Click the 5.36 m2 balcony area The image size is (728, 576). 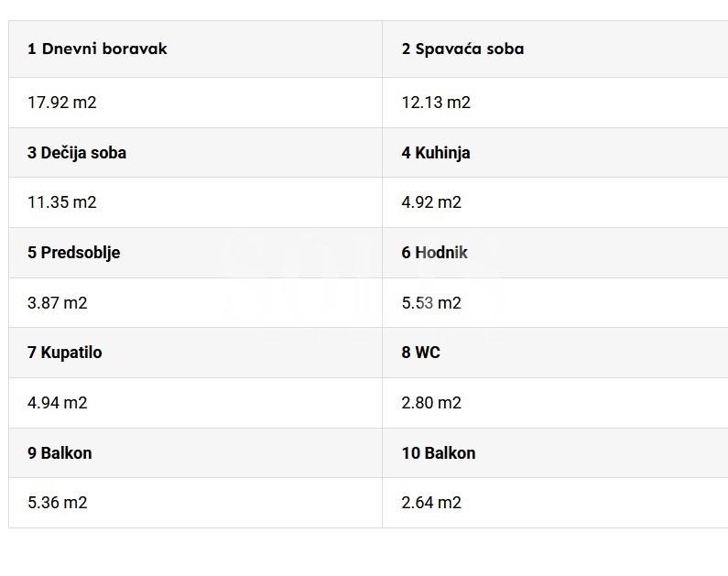click(x=57, y=503)
